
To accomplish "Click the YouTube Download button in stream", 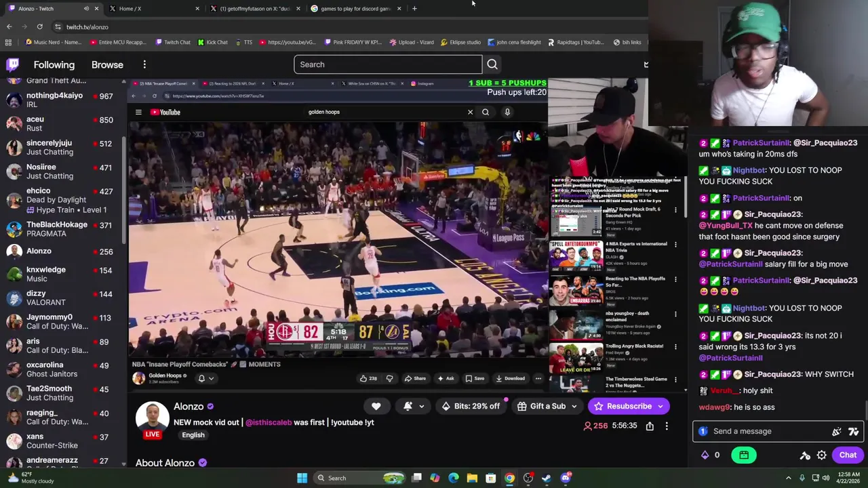I will coord(510,378).
